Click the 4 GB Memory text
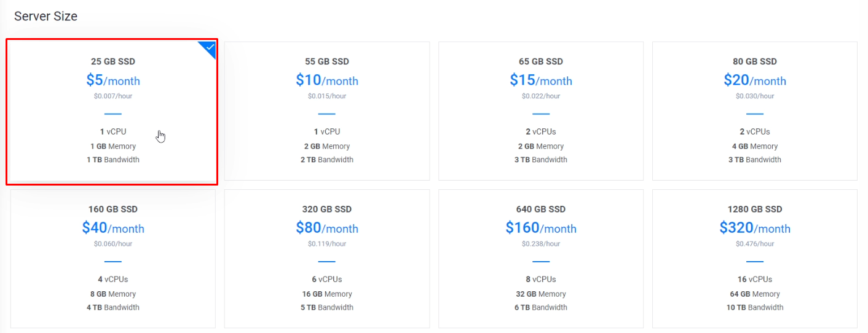This screenshot has height=333, width=868. pyautogui.click(x=754, y=146)
